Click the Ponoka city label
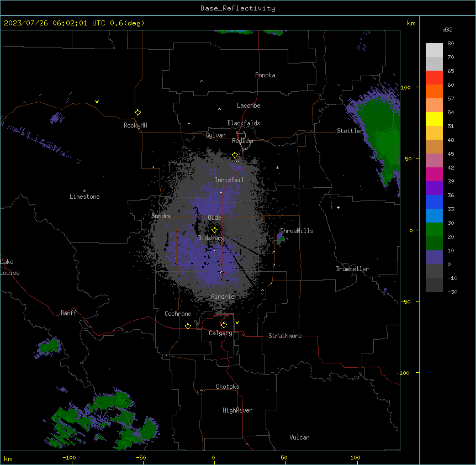The height and width of the screenshot is (465, 476). [265, 75]
